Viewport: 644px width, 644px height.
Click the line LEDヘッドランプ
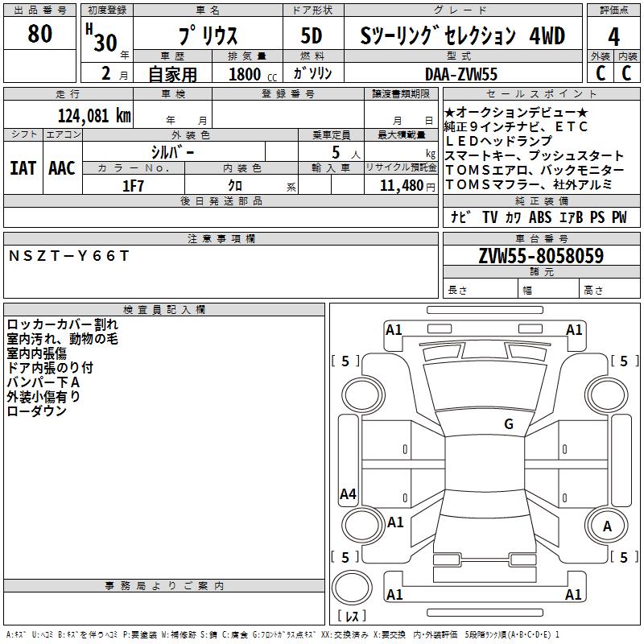tap(498, 141)
